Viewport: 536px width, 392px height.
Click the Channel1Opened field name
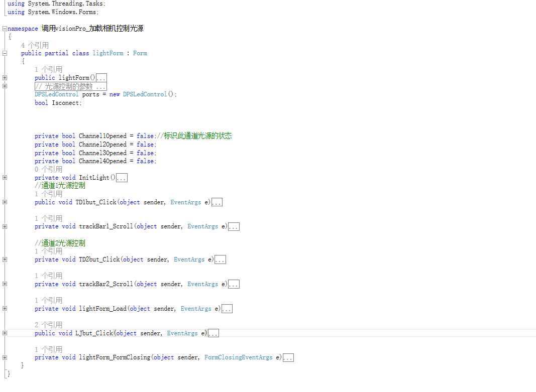click(x=102, y=136)
